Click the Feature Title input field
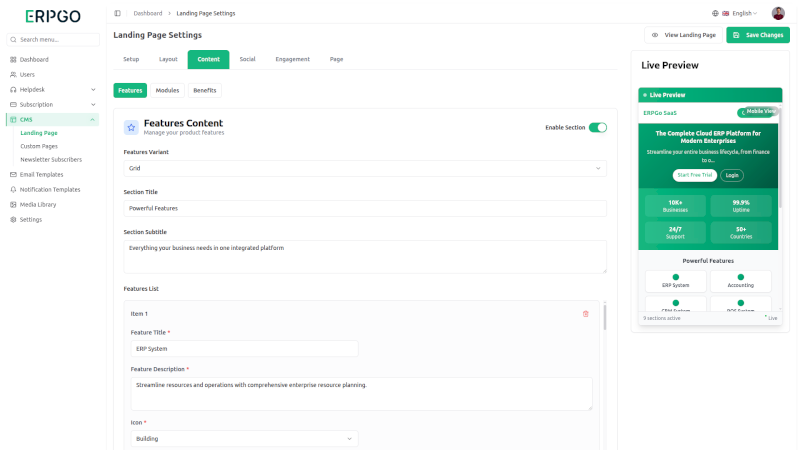 [244, 348]
